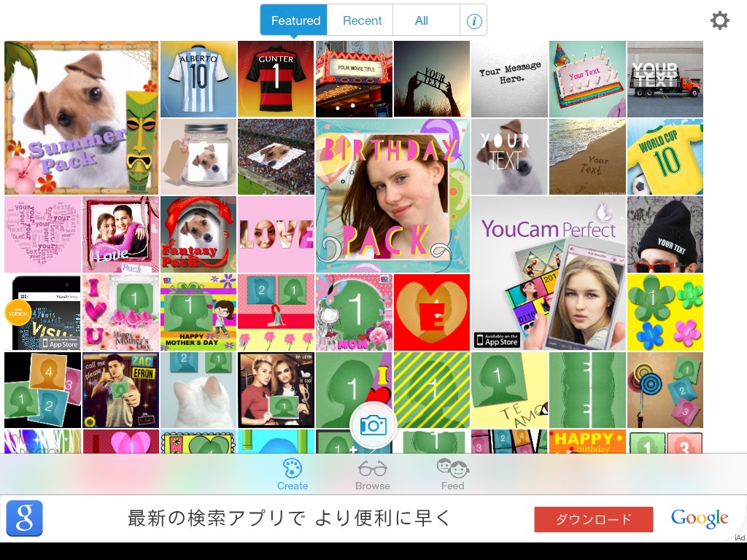Open the Browse glasses icon

click(373, 469)
